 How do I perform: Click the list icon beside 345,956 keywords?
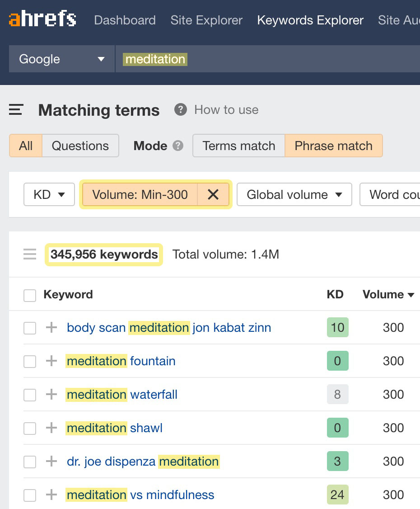coord(30,254)
